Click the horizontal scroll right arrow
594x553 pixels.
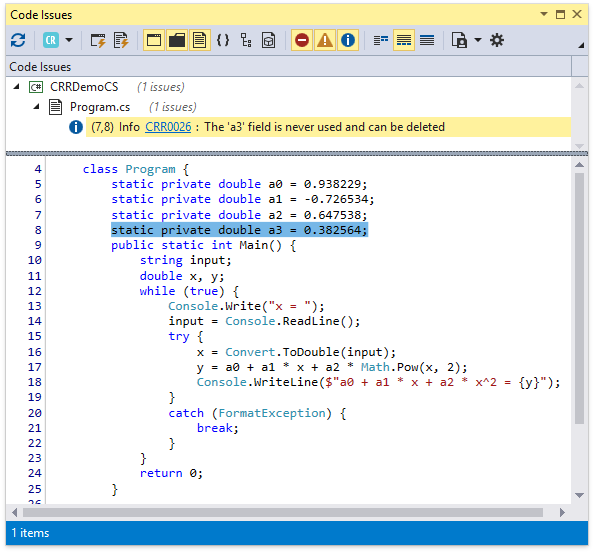pos(563,512)
